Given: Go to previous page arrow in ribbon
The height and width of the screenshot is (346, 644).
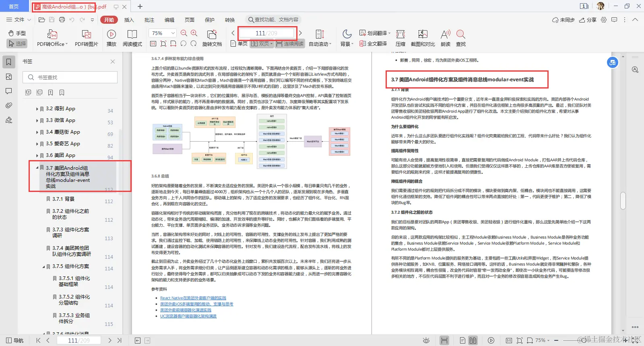Looking at the screenshot, I should (x=233, y=33).
